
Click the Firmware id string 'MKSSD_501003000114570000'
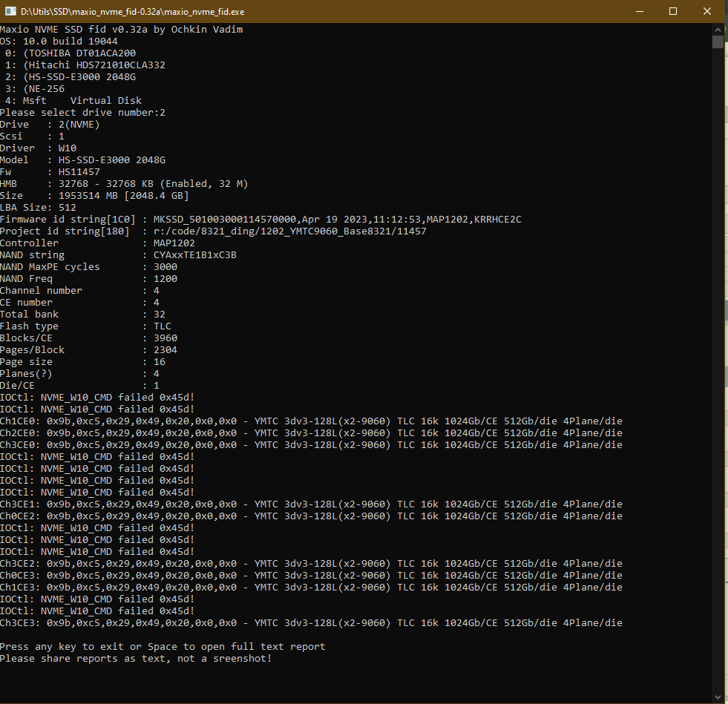225,220
